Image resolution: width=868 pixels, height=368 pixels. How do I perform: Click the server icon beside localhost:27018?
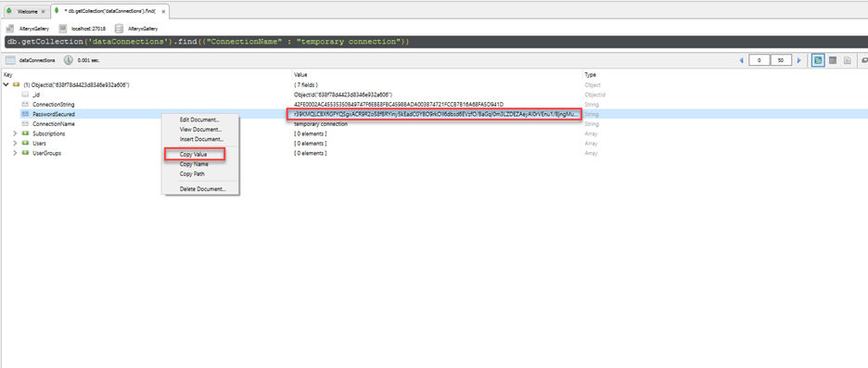(62, 28)
